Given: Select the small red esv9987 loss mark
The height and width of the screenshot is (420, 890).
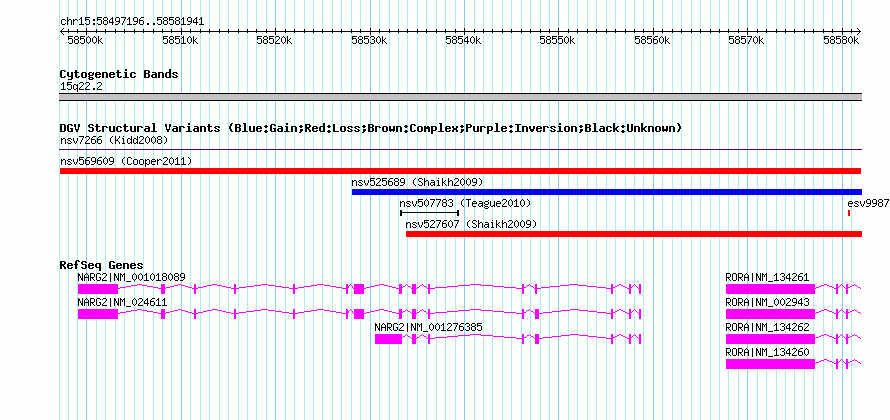Looking at the screenshot, I should coord(849,213).
